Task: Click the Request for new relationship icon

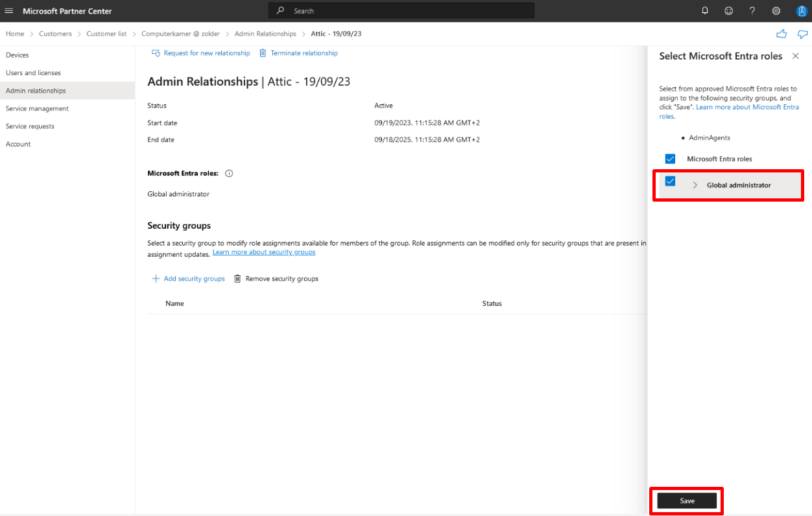Action: click(x=156, y=53)
